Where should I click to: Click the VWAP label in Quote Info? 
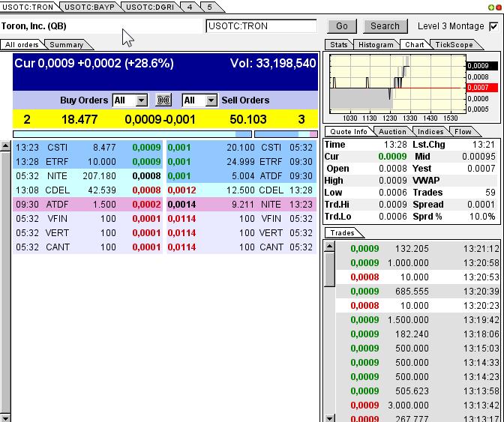pyautogui.click(x=426, y=181)
